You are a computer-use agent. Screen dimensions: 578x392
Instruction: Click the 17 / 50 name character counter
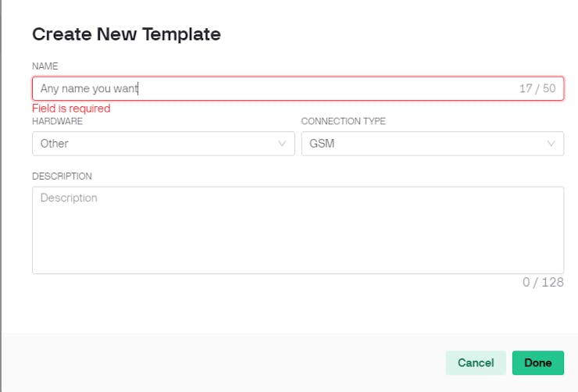(537, 89)
